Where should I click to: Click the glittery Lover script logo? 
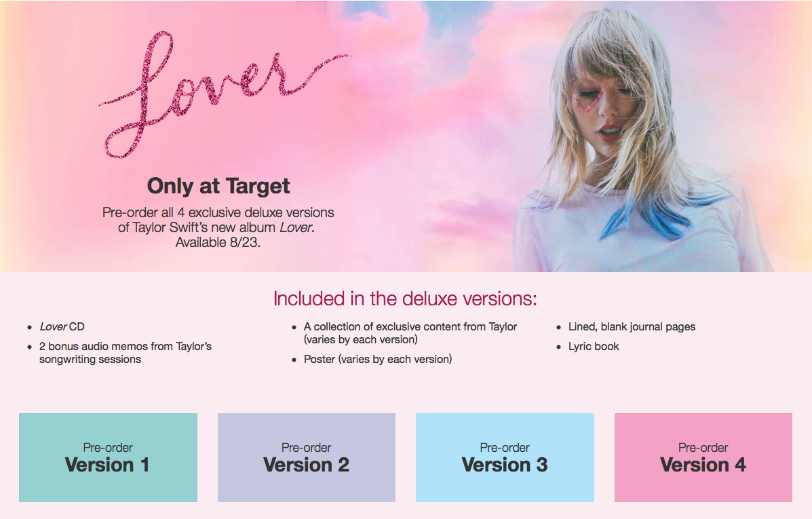click(224, 93)
